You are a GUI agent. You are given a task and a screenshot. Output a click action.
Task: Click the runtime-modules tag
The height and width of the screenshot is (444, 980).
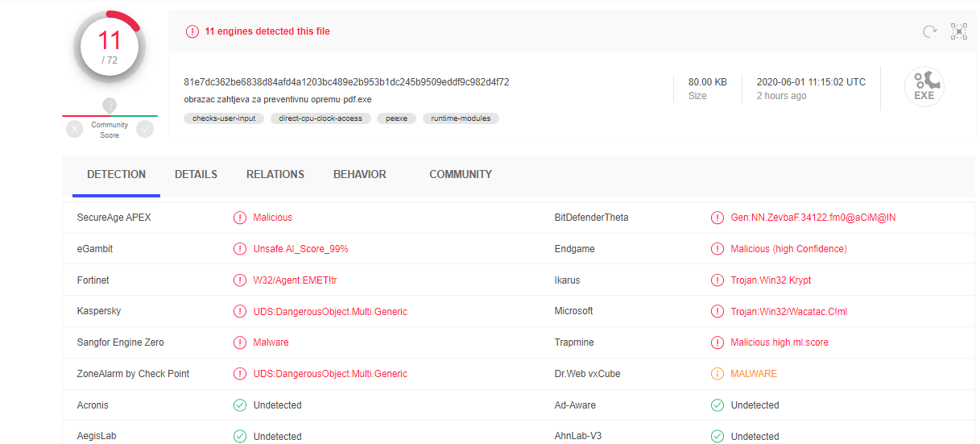click(x=461, y=118)
